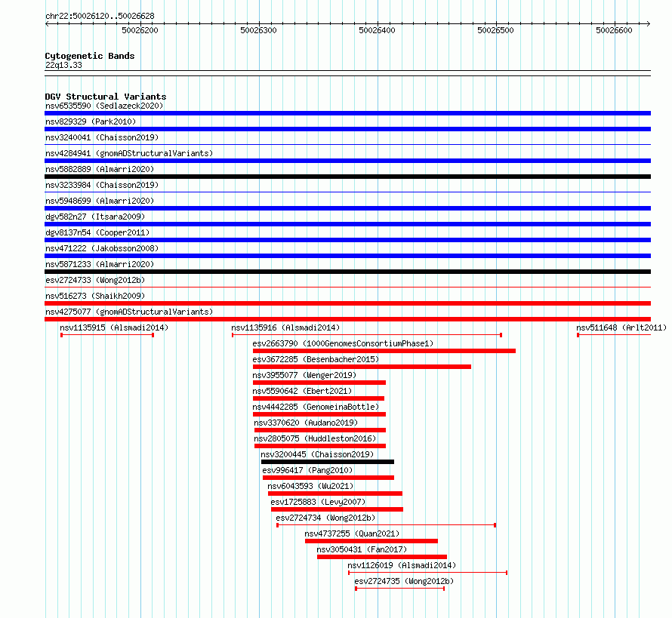The width and height of the screenshot is (672, 618).
Task: Select the 22q13.33 band label
Action: tap(63, 65)
